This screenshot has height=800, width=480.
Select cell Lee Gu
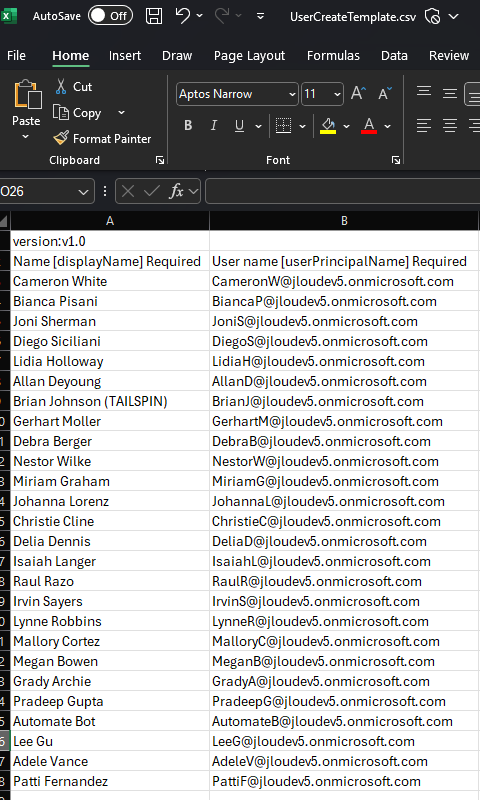(110, 741)
